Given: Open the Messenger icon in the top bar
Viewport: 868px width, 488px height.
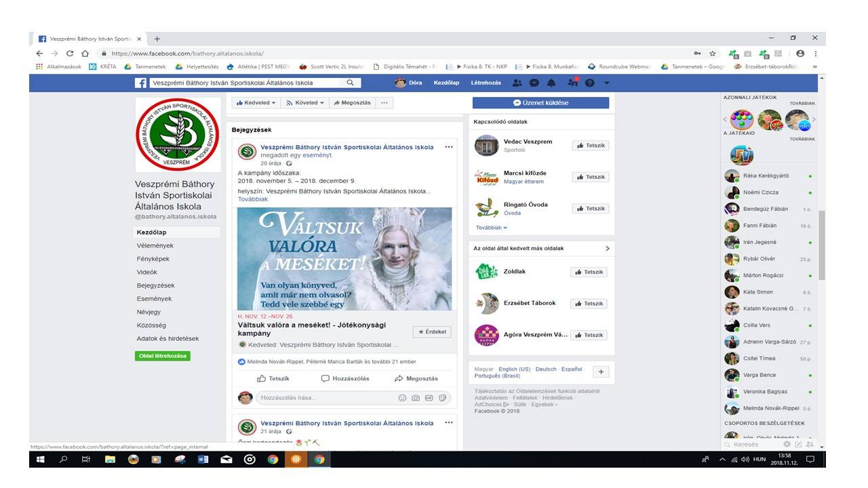Looking at the screenshot, I should (534, 83).
